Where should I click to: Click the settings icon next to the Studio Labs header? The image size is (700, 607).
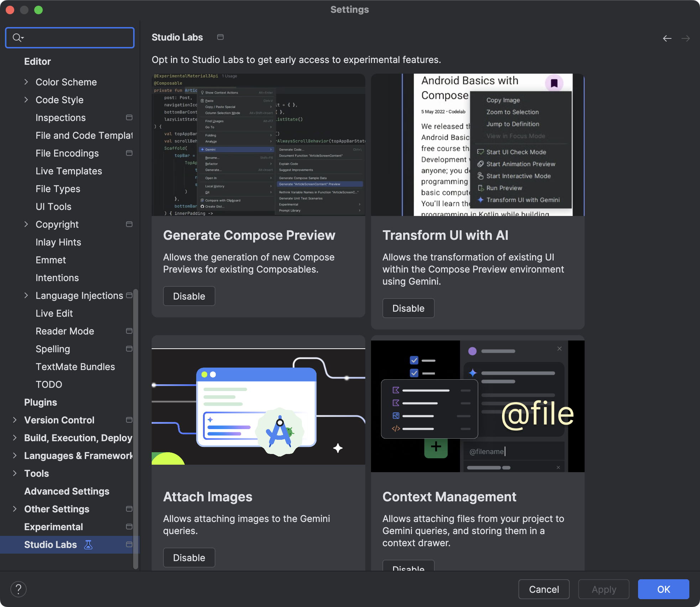[220, 37]
